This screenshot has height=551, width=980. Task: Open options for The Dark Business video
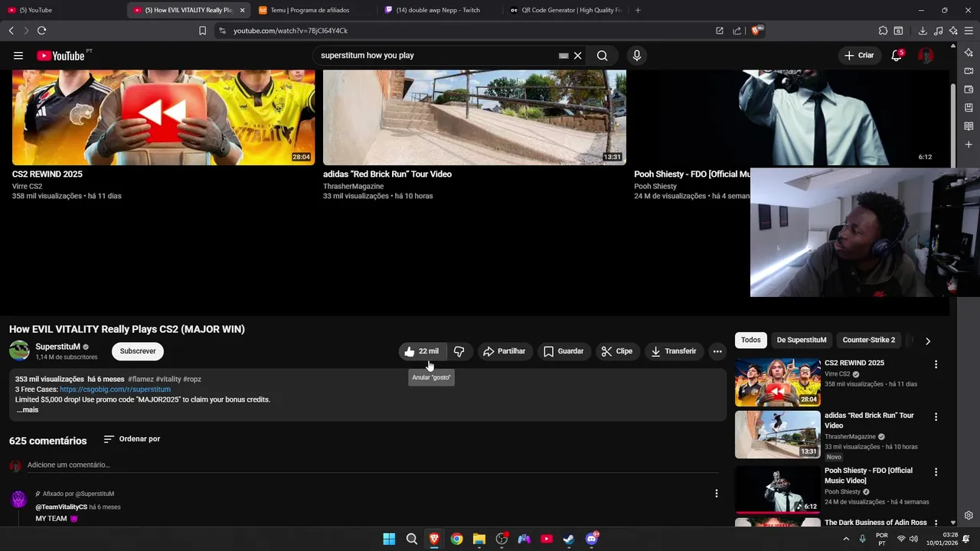point(936,524)
